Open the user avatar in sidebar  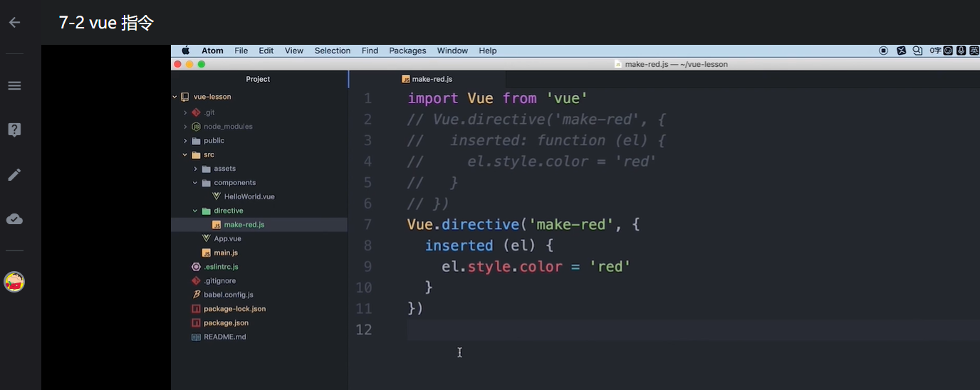pyautogui.click(x=14, y=283)
